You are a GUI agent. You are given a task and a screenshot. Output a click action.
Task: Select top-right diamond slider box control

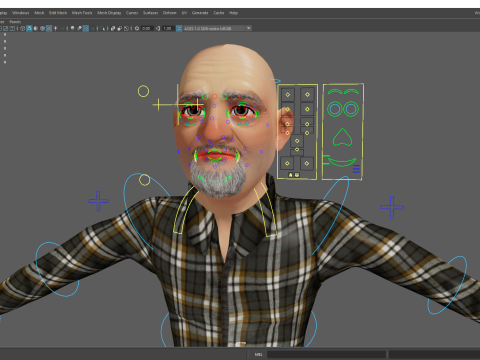pyautogui.click(x=307, y=95)
